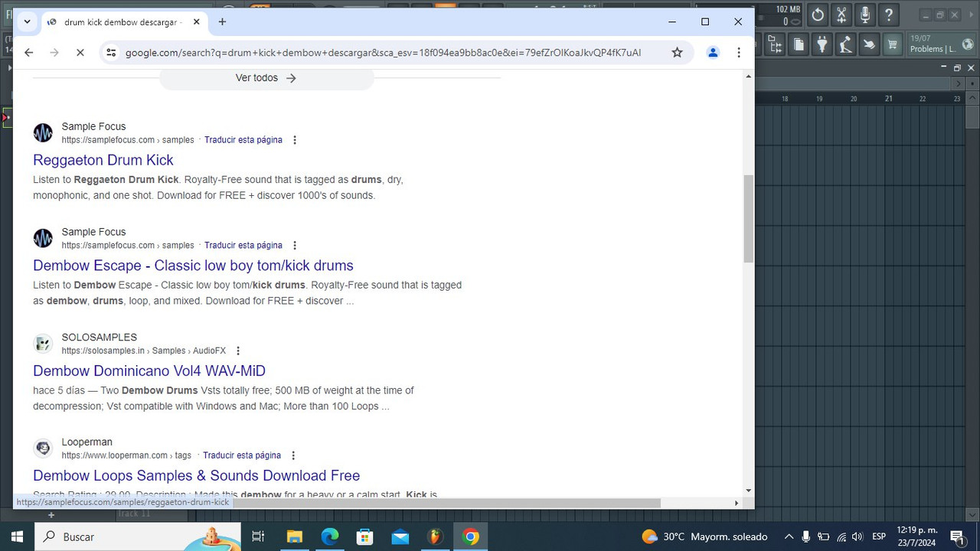This screenshot has height=551, width=980.
Task: Click 'Ver todos' button
Action: [266, 77]
